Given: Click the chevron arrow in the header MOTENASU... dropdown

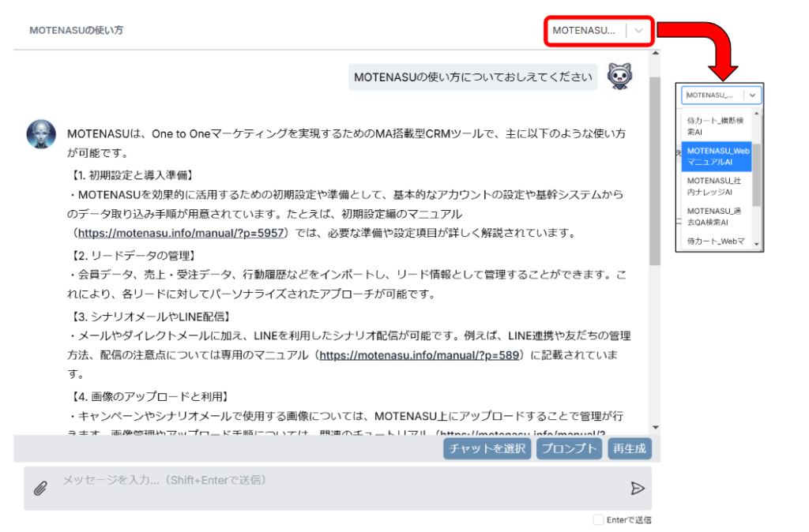Looking at the screenshot, I should tap(638, 31).
